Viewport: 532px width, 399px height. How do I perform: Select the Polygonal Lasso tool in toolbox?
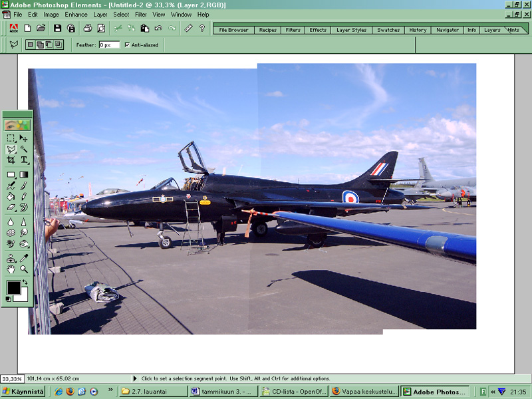tap(11, 149)
